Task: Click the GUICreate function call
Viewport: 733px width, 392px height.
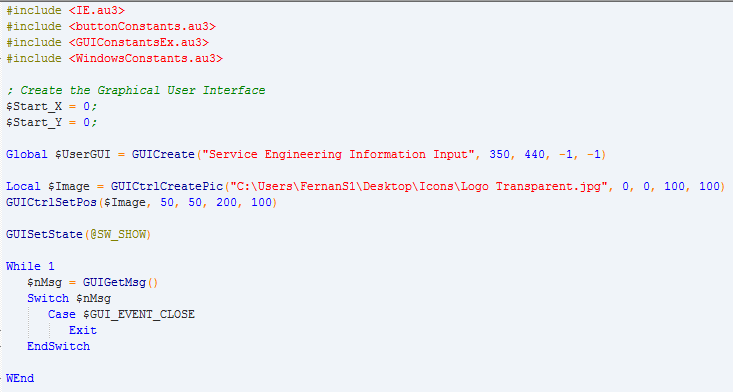Action: click(163, 154)
